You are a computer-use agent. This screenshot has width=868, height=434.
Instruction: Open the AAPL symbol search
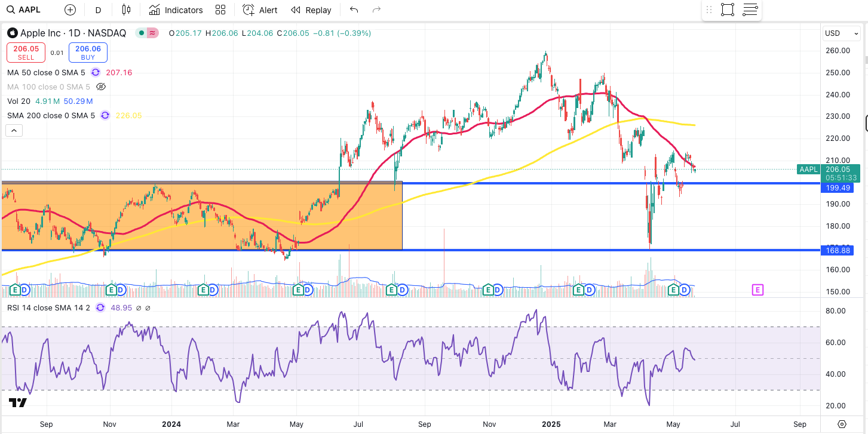pyautogui.click(x=24, y=10)
